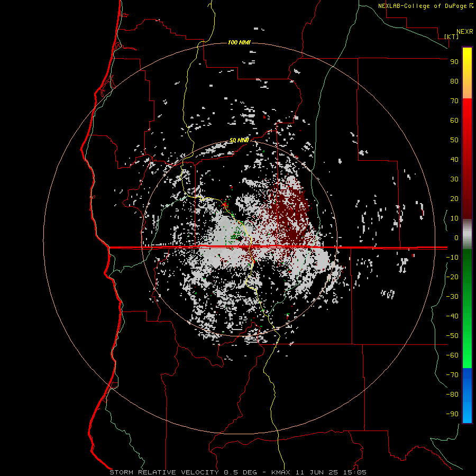The height and width of the screenshot is (476, 476).
Task: Click the 10 value on the velocity scale
Action: click(454, 218)
